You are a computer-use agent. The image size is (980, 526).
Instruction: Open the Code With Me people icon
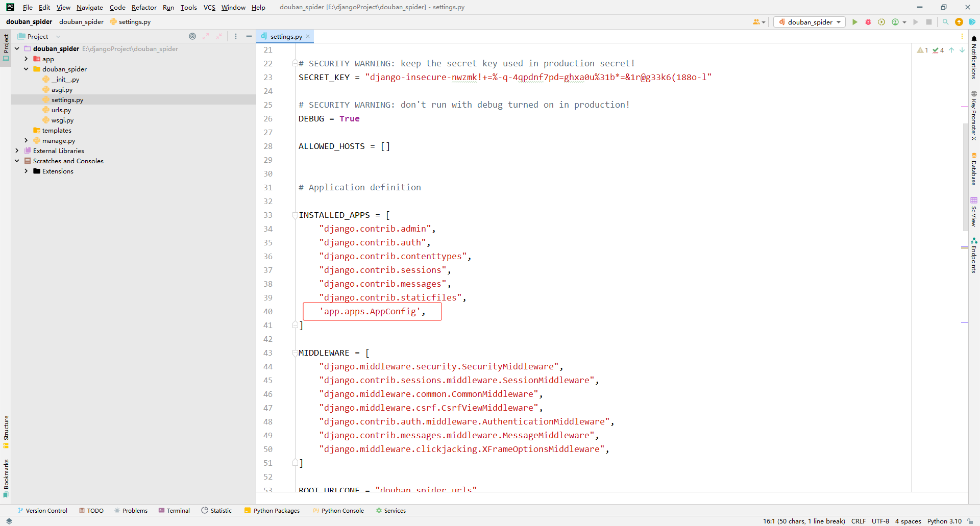pos(758,22)
